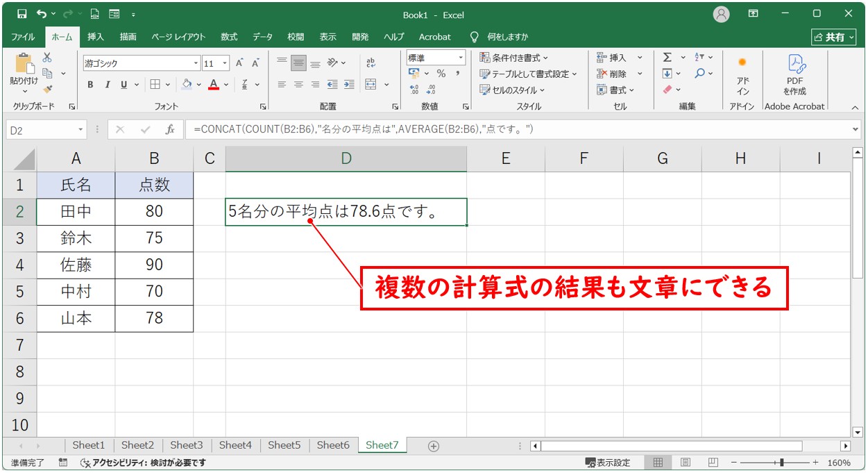Image resolution: width=868 pixels, height=473 pixels.
Task: Toggle italic formatting with the I icon
Action: 108,84
